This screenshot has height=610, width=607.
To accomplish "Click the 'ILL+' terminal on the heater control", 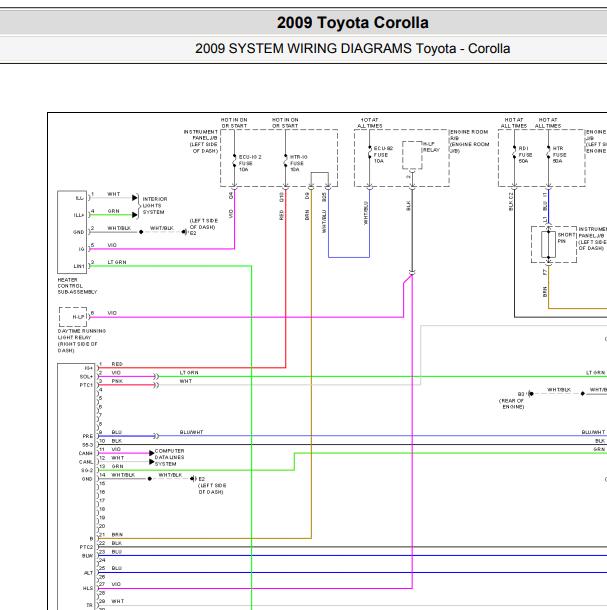I will click(79, 215).
